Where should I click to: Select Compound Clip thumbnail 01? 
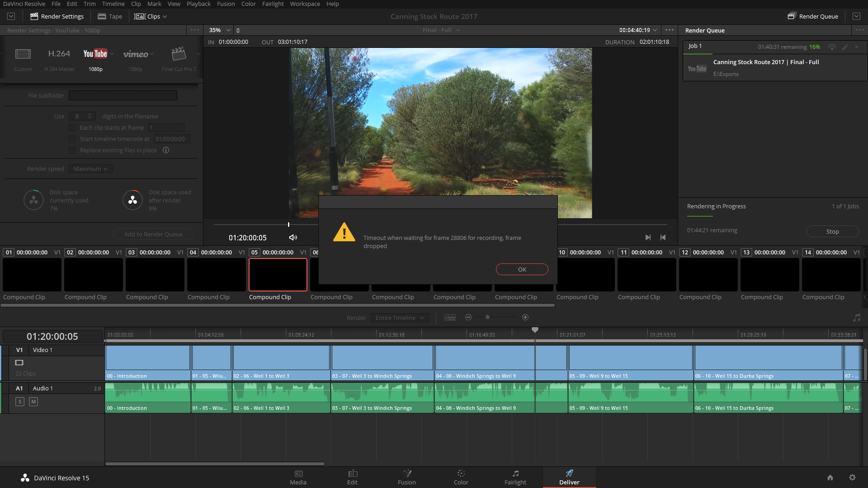pyautogui.click(x=32, y=274)
